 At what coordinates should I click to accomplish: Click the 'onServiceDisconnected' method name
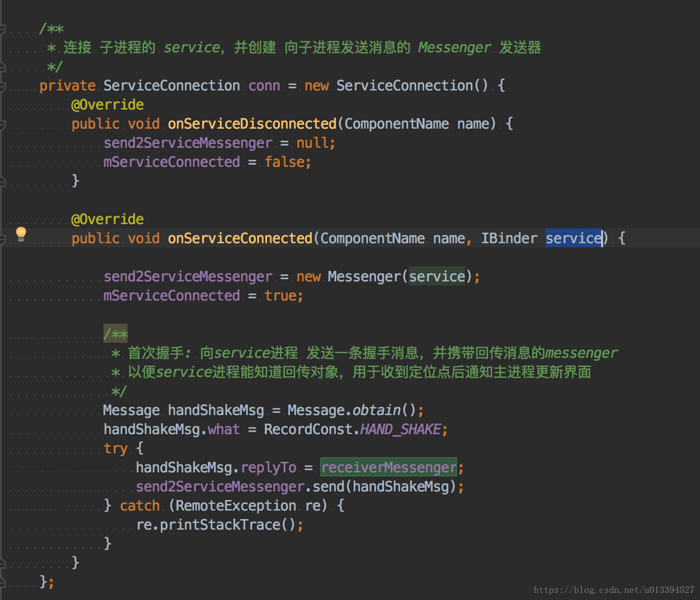pyautogui.click(x=252, y=124)
